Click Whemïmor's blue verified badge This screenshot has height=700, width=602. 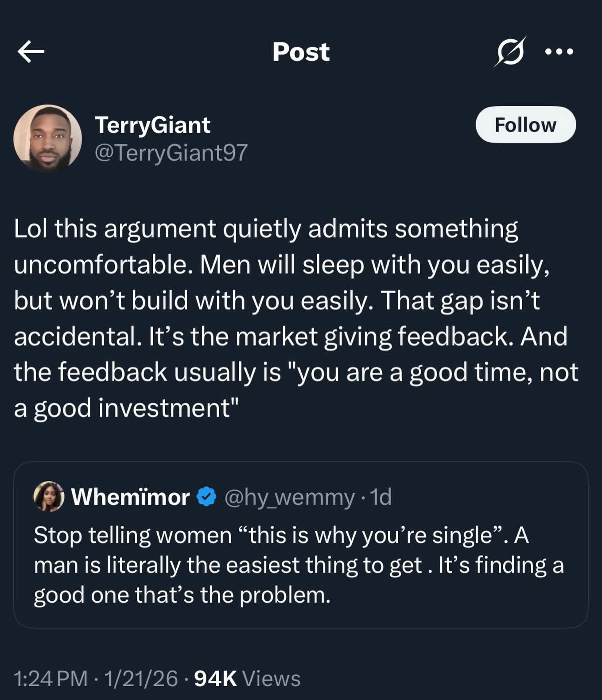pyautogui.click(x=206, y=497)
